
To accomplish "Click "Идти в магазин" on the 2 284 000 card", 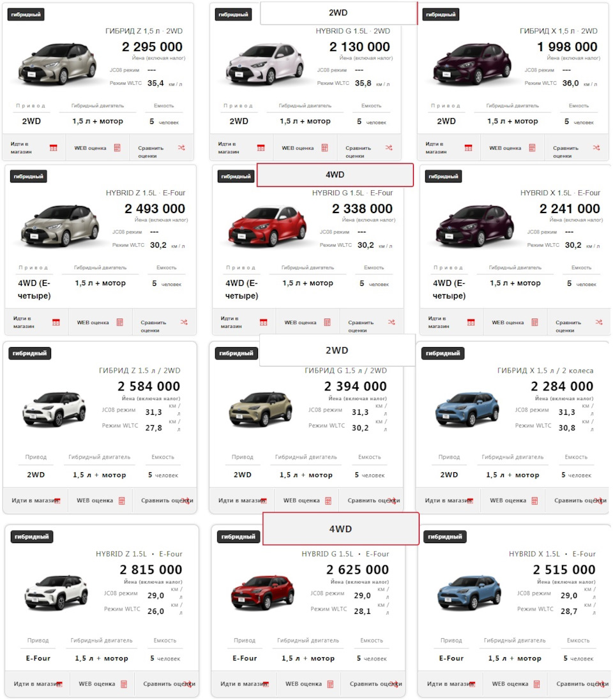I will 449,500.
